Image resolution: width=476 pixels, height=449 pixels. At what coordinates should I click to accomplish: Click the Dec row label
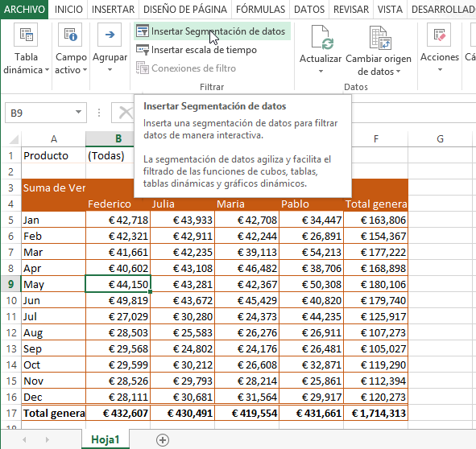[x=54, y=397]
